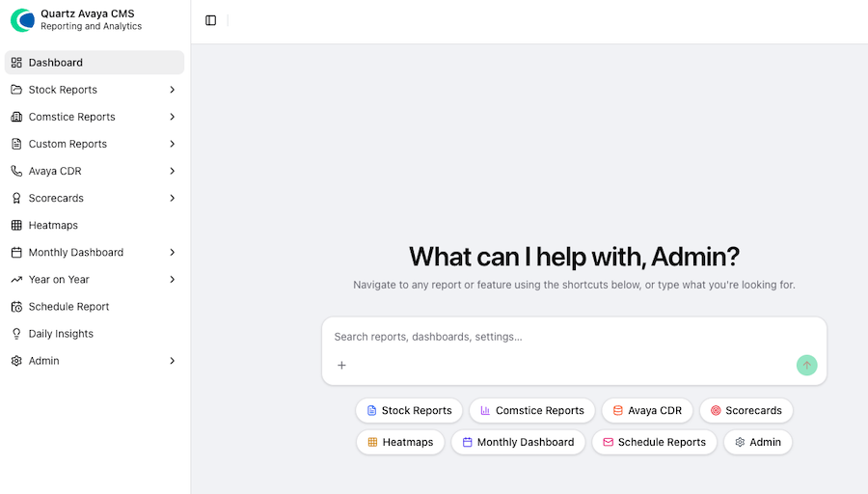Click the Monthly Dashboard shortcut label
The width and height of the screenshot is (868, 494).
click(526, 442)
